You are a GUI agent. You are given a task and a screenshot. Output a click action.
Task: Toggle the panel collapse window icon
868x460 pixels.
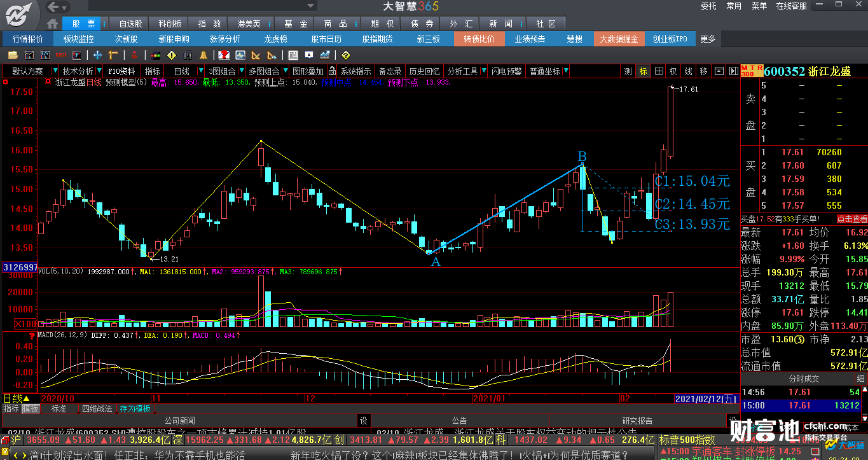[719, 71]
